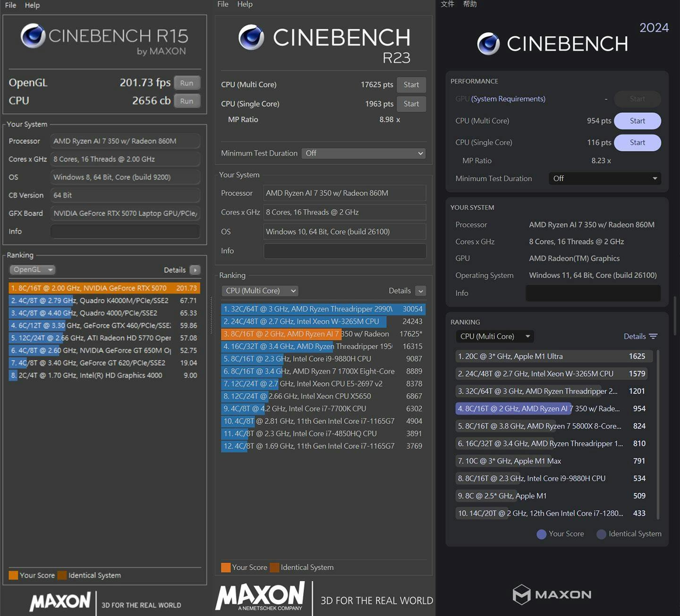Open System Requirements link in Cinebench 2024

coord(508,99)
